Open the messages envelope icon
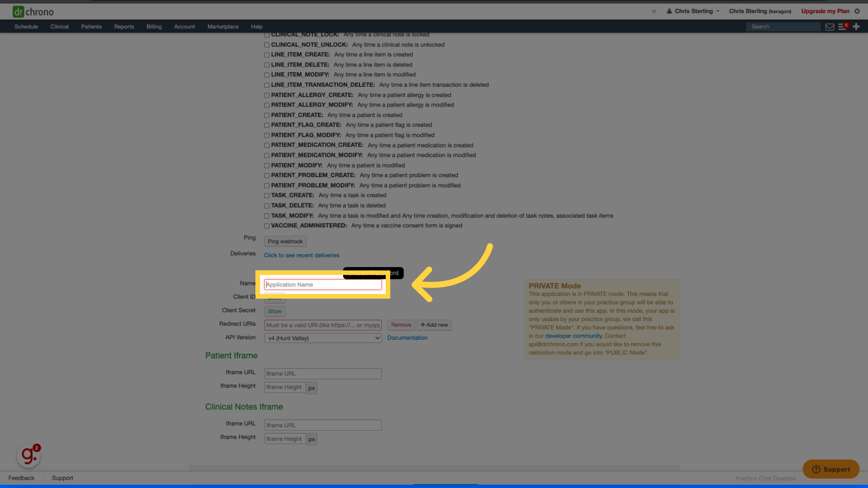The image size is (868, 488). click(830, 27)
